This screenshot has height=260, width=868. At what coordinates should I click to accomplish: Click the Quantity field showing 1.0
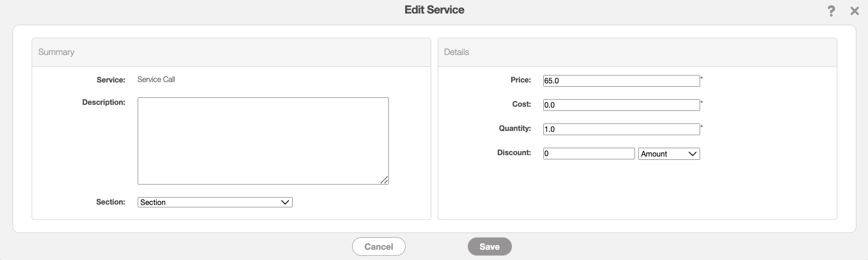621,129
